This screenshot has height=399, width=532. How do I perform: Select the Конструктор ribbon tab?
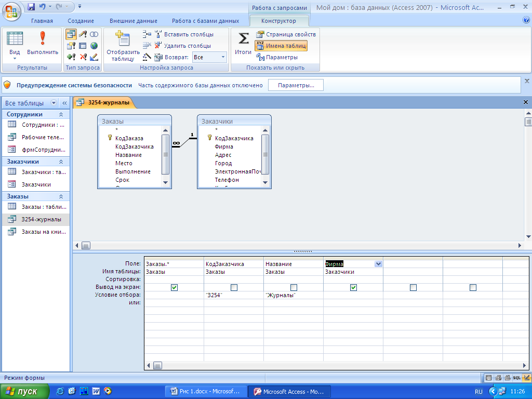pyautogui.click(x=278, y=21)
